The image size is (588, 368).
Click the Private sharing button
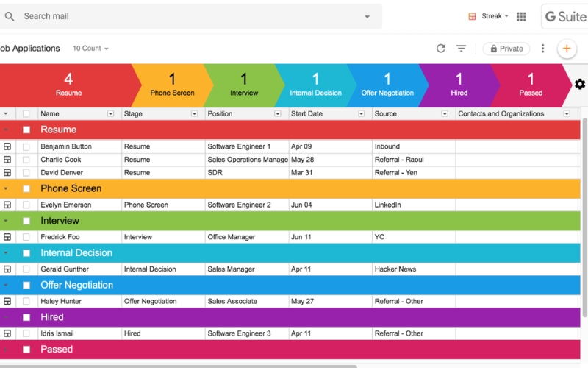click(x=506, y=49)
